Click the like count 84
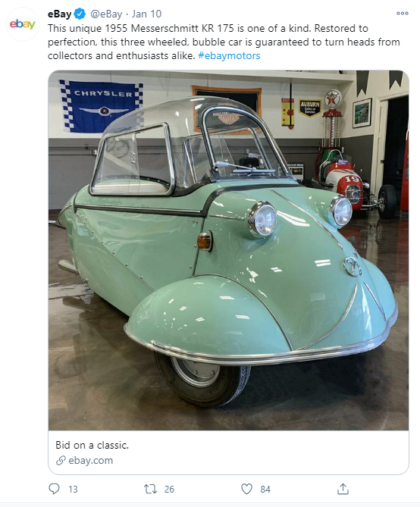The image size is (420, 507). point(265,490)
